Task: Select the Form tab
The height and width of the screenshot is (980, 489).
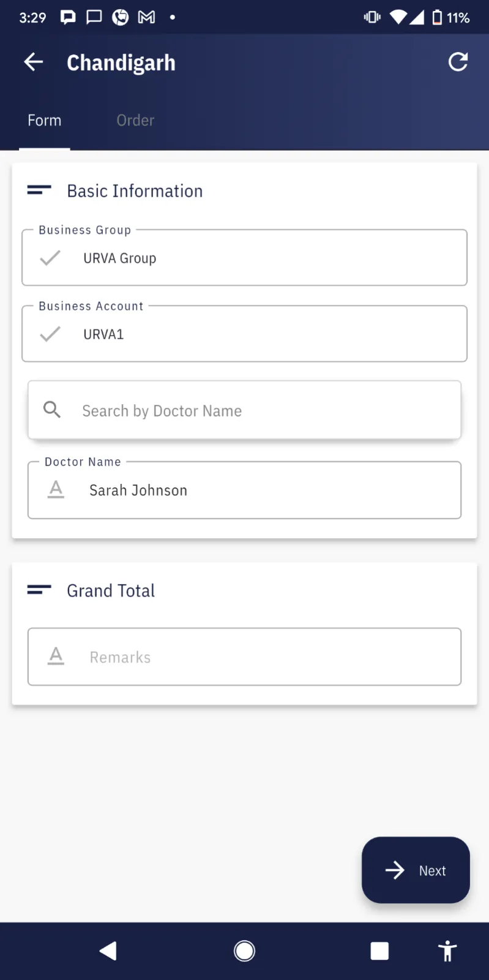Action: (x=45, y=121)
